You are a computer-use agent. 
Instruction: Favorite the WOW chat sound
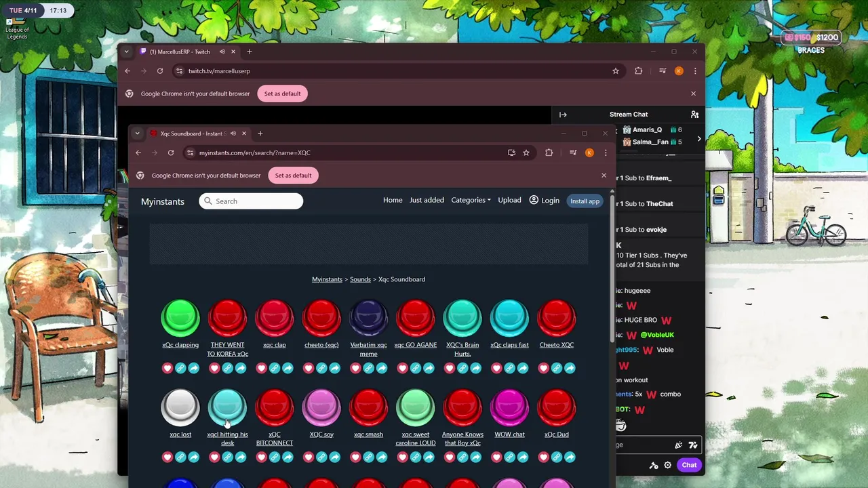tap(496, 457)
